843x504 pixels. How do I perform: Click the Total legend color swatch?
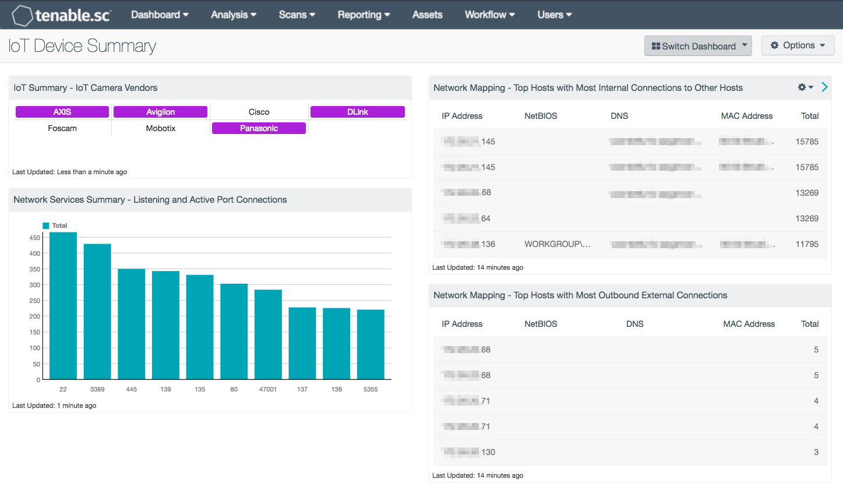click(46, 225)
